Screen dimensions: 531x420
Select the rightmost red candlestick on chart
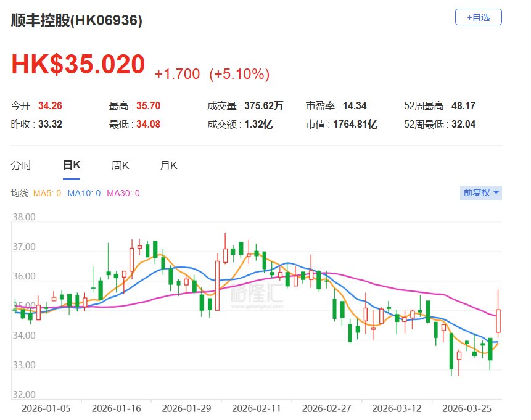coord(498,321)
